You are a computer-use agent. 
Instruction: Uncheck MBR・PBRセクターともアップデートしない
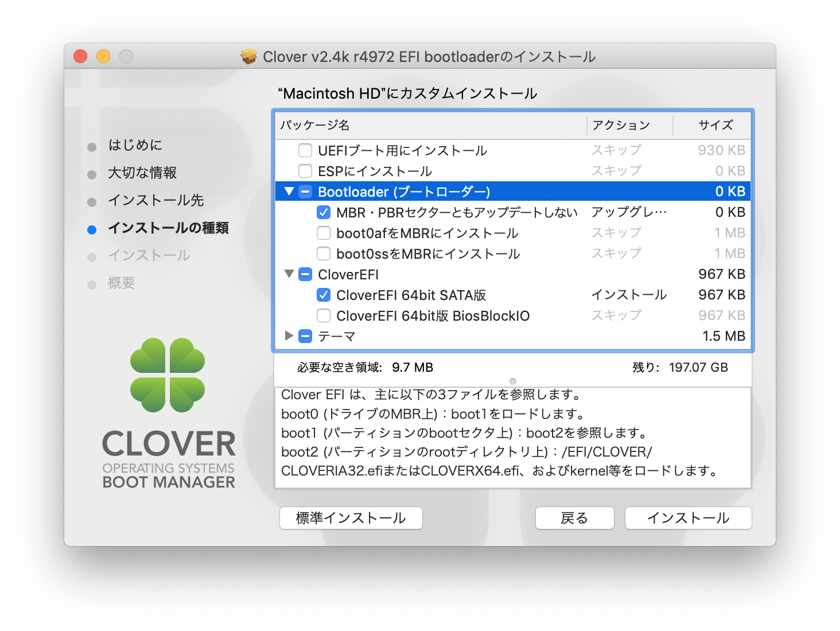pos(324,213)
